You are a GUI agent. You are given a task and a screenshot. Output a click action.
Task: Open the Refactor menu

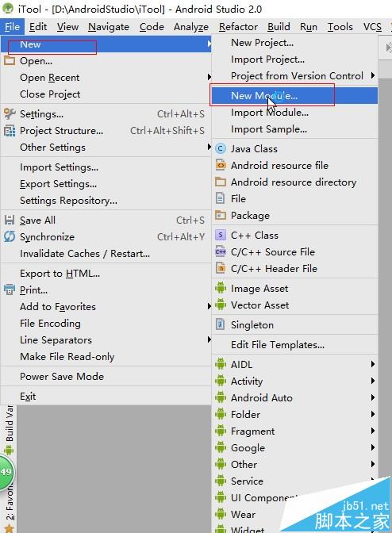(x=238, y=26)
